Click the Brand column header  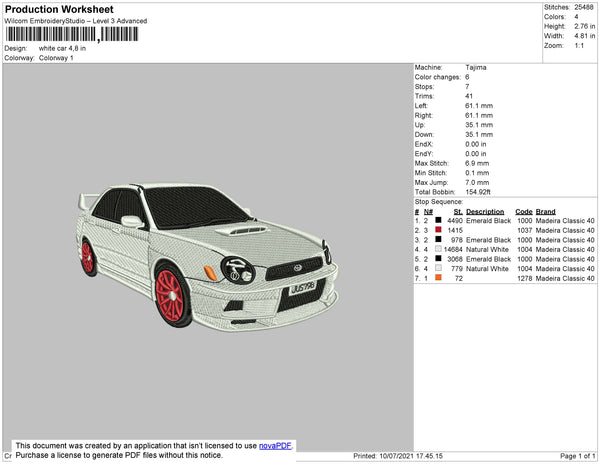[x=545, y=212]
